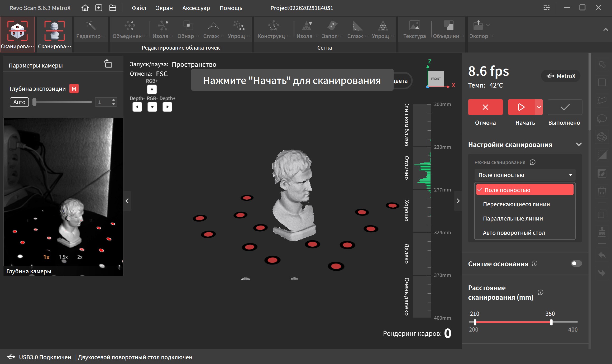Image resolution: width=612 pixels, height=364 pixels.
Task: Toggle the manual exposure M button
Action: point(74,89)
